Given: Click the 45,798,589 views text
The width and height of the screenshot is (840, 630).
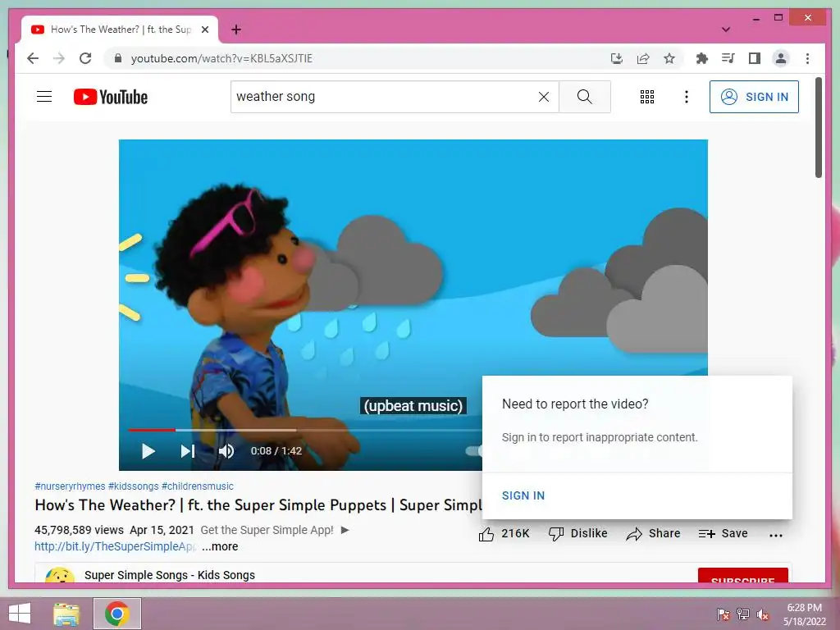Looking at the screenshot, I should pyautogui.click(x=80, y=530).
